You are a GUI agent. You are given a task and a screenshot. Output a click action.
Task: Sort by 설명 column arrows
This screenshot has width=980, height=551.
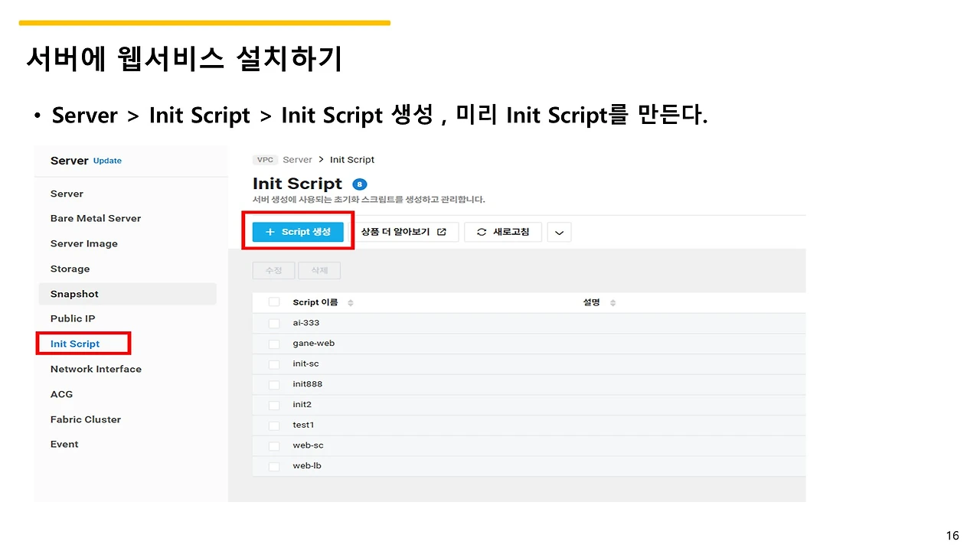click(x=612, y=303)
